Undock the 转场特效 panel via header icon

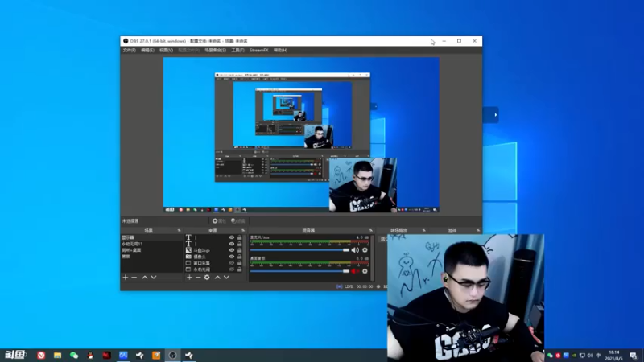pyautogui.click(x=424, y=231)
